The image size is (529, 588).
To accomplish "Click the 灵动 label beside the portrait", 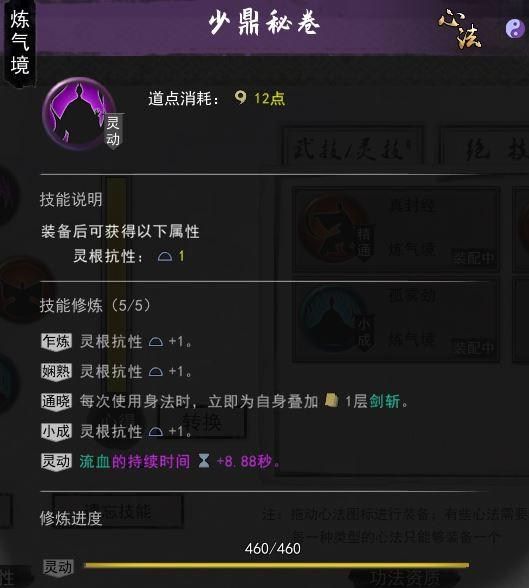I will tap(113, 131).
